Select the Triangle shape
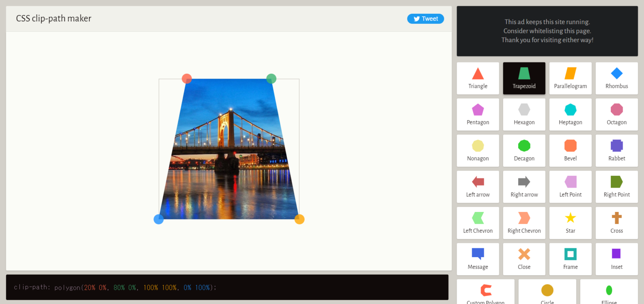Viewport: 644px width, 304px height. click(478, 78)
